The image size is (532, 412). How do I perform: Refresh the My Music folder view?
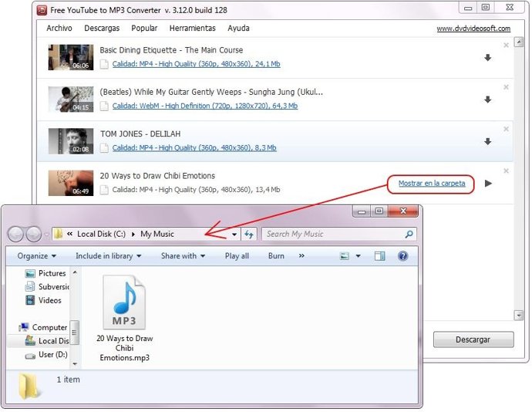[249, 234]
